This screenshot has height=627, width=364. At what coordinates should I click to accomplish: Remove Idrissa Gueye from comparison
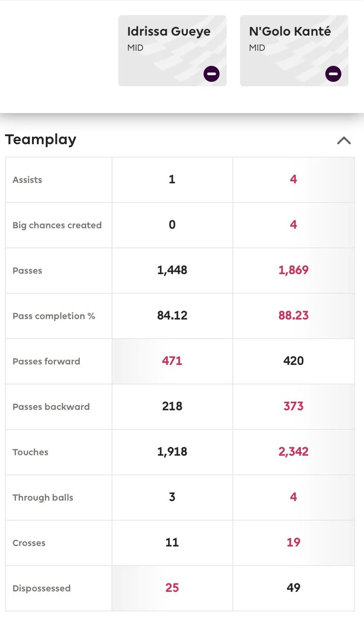tap(212, 74)
